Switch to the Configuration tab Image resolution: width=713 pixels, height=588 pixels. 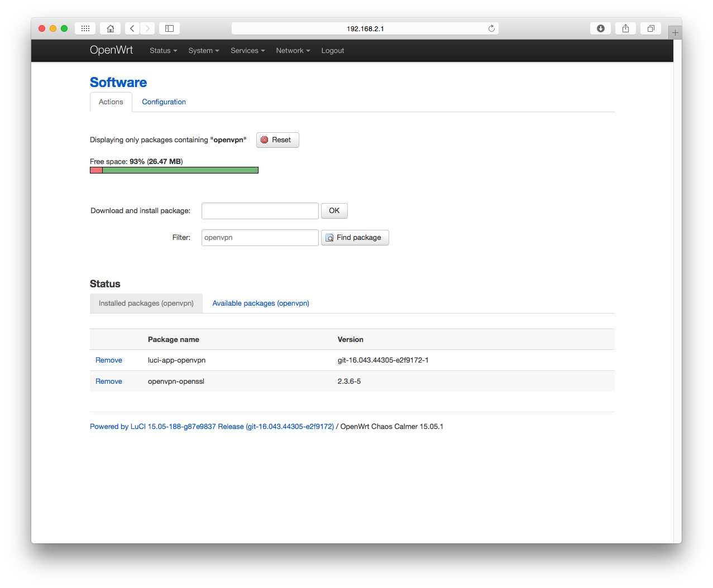click(x=164, y=102)
